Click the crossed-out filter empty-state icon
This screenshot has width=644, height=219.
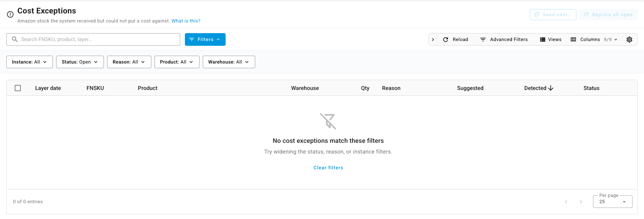328,121
